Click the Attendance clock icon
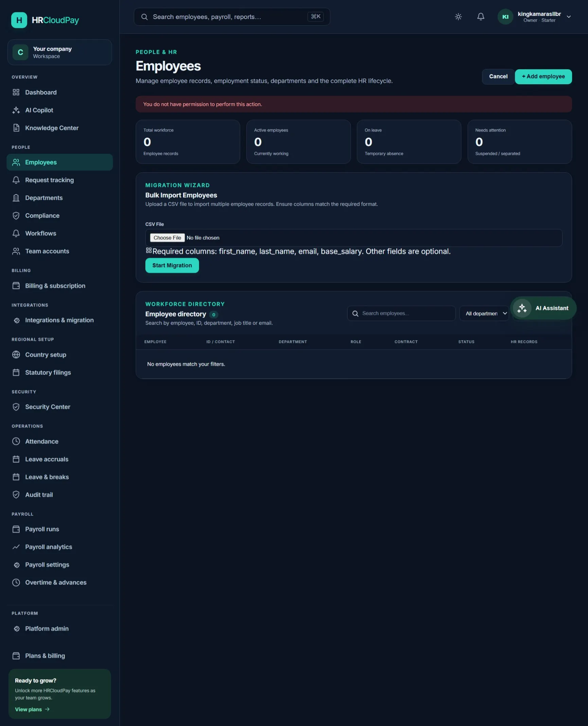This screenshot has height=726, width=588. [x=16, y=441]
